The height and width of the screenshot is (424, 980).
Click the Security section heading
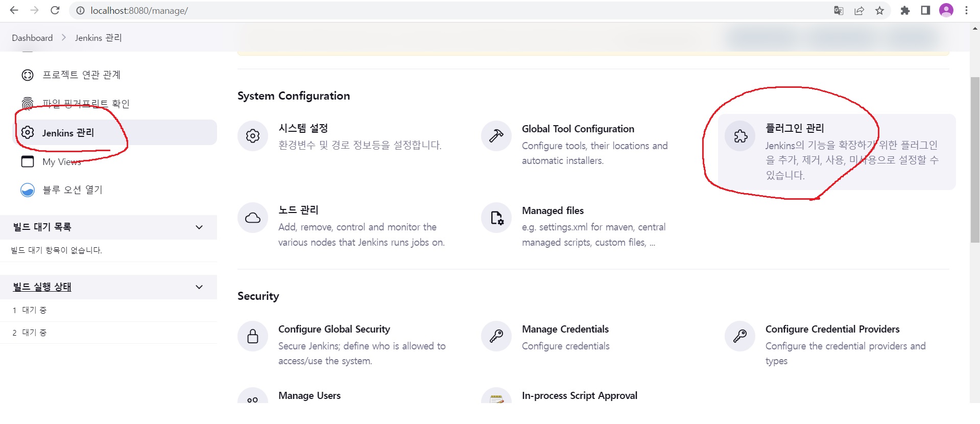258,296
